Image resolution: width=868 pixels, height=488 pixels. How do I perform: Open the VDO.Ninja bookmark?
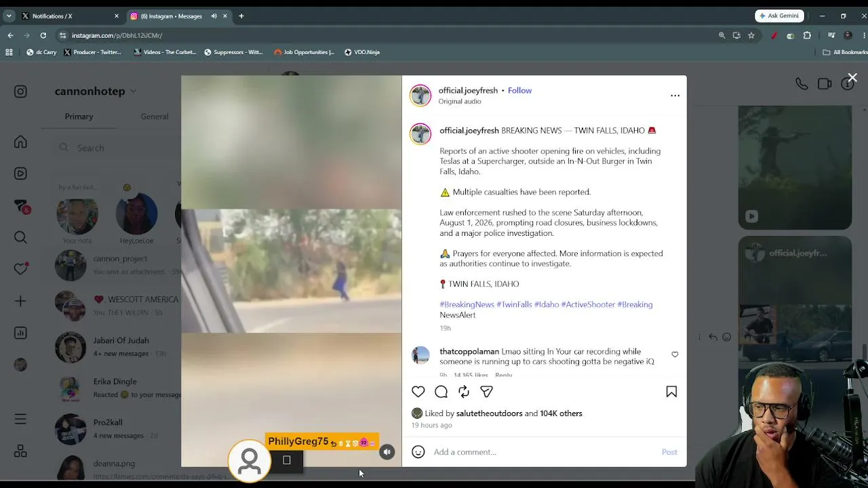click(x=362, y=52)
